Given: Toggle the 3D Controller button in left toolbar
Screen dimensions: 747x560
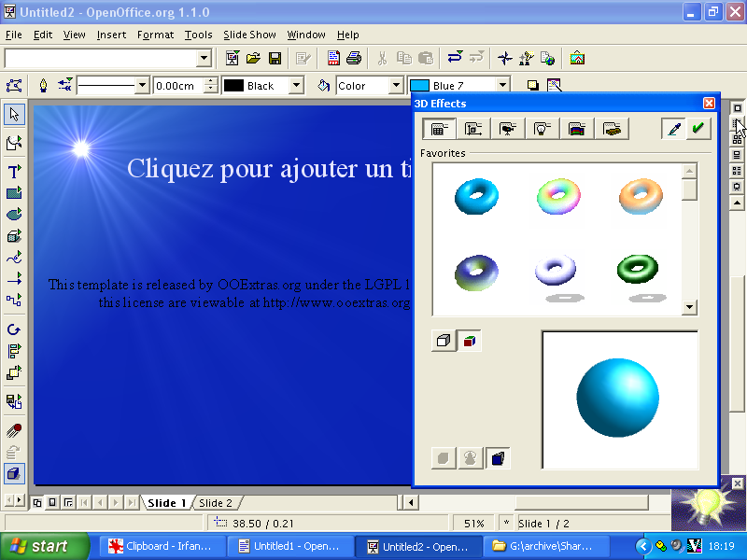Looking at the screenshot, I should 14,474.
